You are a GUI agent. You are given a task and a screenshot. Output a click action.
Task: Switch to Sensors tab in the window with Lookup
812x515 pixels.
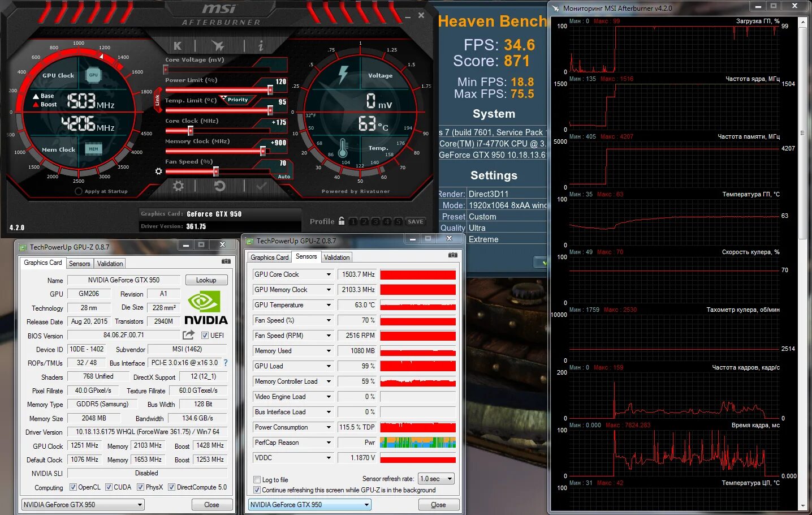click(x=79, y=264)
